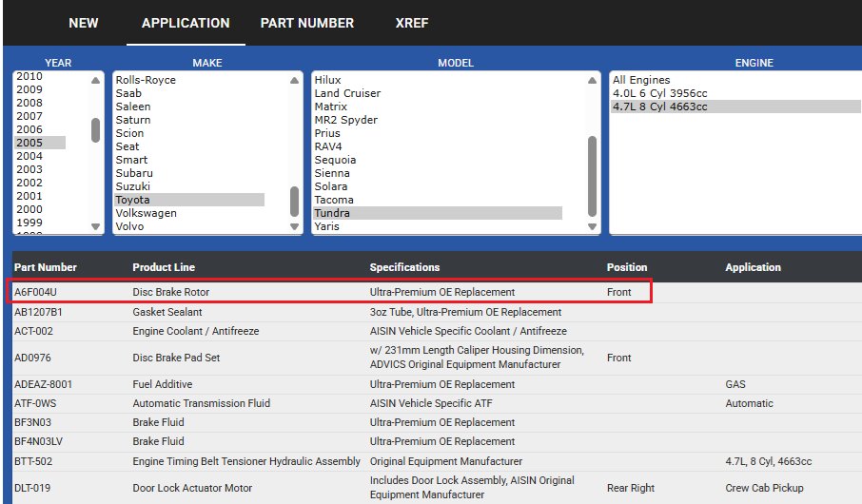
Task: Open the PART NUMBER tab
Action: 307,23
